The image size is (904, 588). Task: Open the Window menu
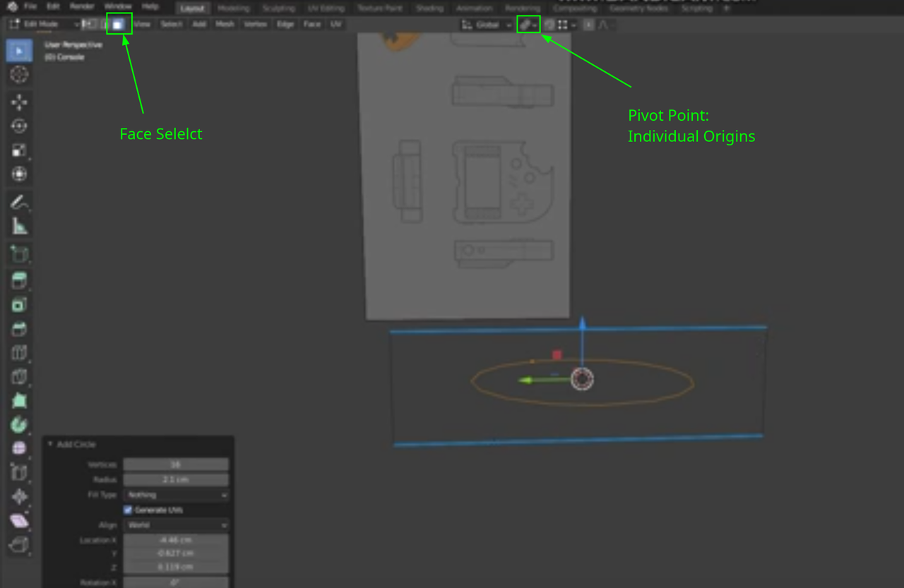tap(118, 6)
